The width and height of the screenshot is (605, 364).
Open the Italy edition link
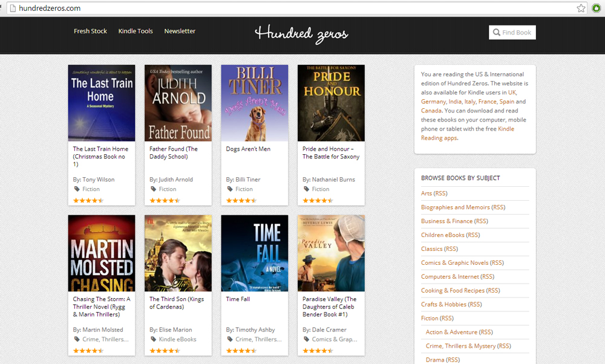(x=470, y=102)
